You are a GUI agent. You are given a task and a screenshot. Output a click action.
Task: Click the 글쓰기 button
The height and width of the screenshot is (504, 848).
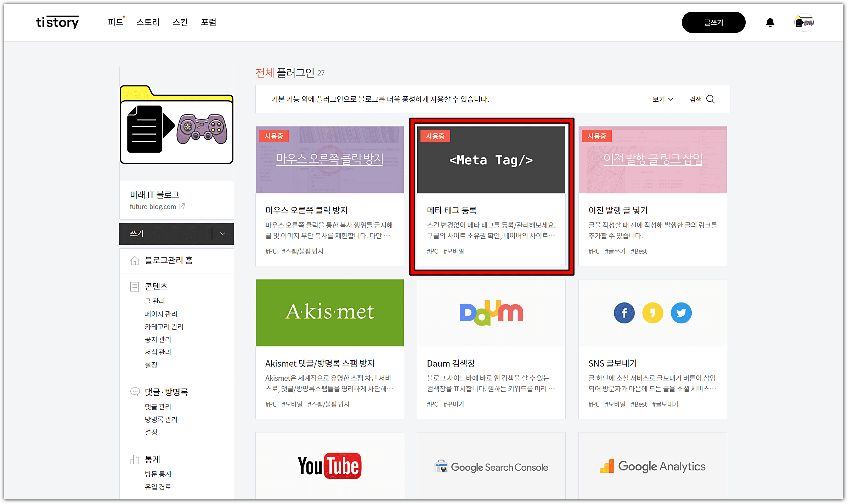[x=713, y=22]
